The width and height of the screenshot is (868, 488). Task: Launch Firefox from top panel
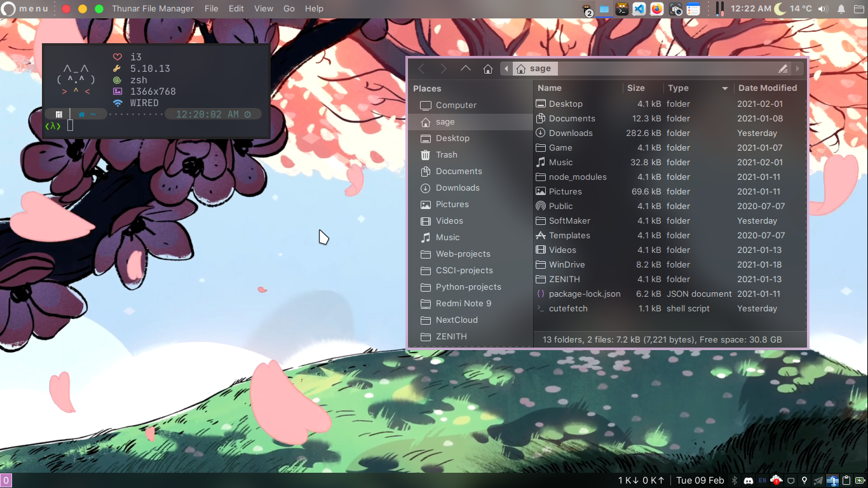pos(657,9)
